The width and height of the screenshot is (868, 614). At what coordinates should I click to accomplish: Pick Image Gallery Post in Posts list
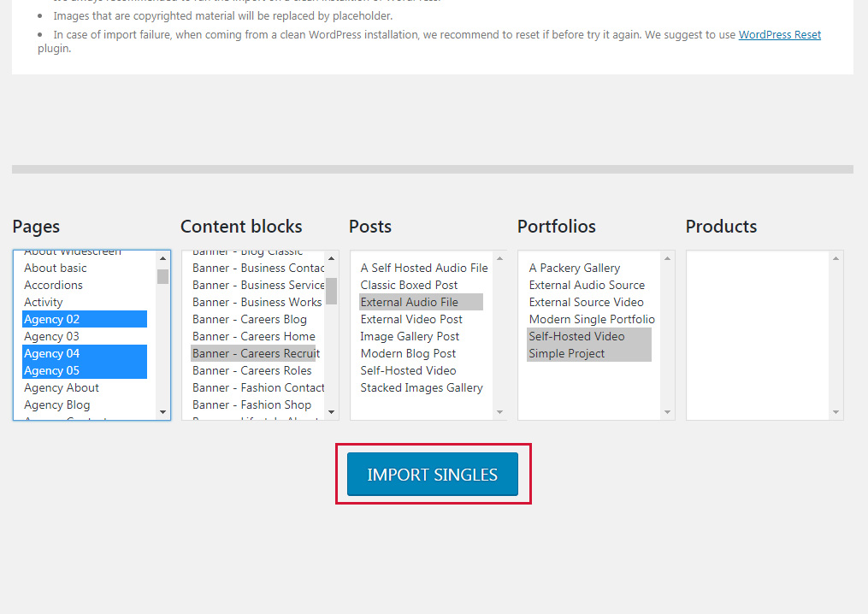click(410, 336)
